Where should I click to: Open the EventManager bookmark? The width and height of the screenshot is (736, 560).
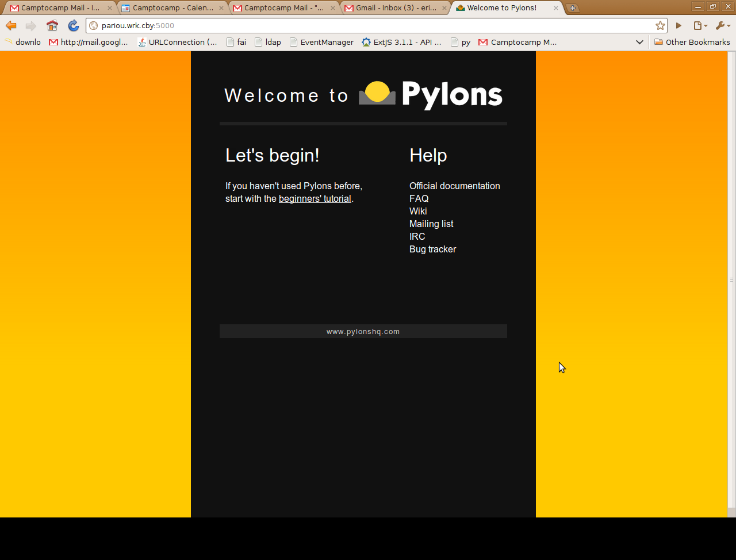coord(321,42)
